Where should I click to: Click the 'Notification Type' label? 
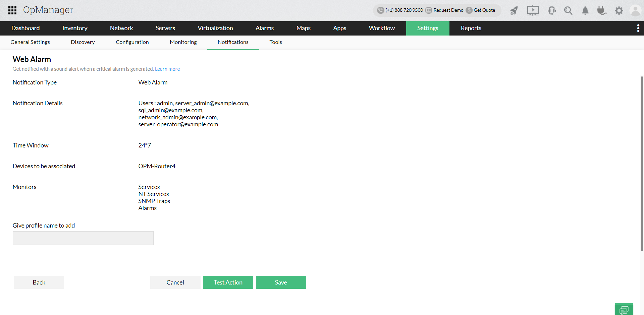[35, 82]
